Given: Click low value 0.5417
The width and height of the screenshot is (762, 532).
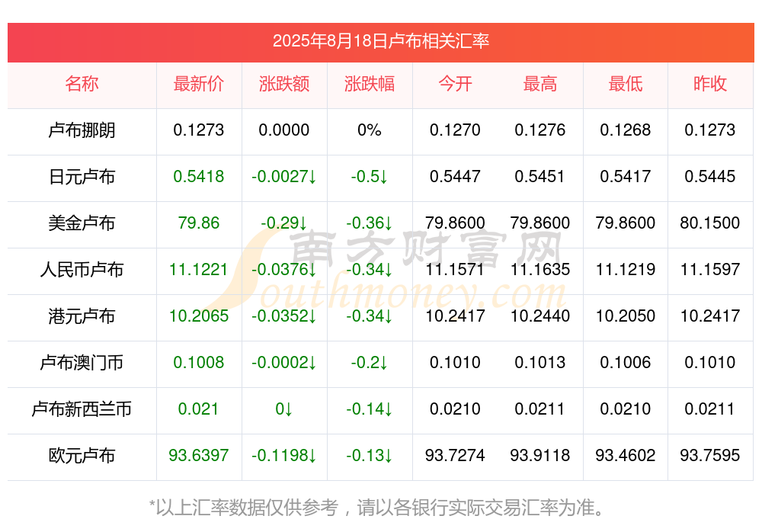Looking at the screenshot, I should click(626, 177).
